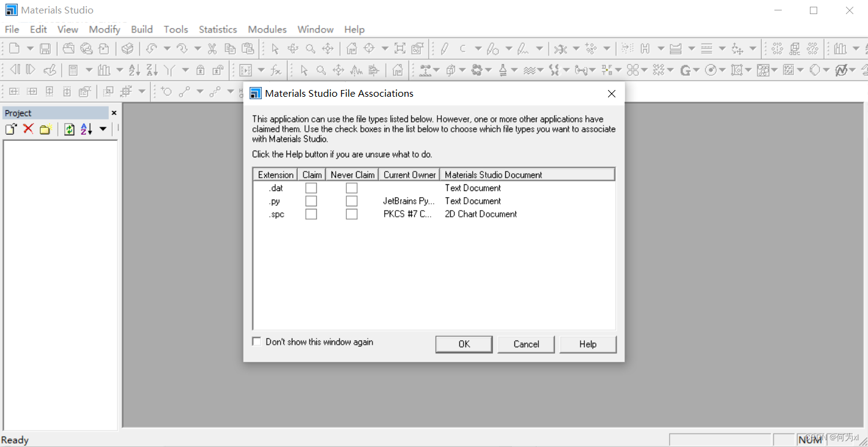This screenshot has width=868, height=447.
Task: Open the Project panel sort dropdown arrow
Action: click(103, 129)
